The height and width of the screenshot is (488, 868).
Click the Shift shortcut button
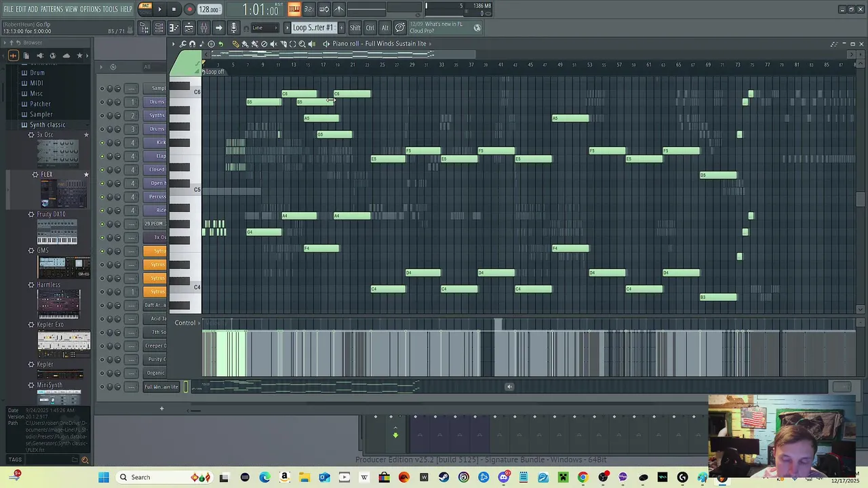(x=355, y=28)
